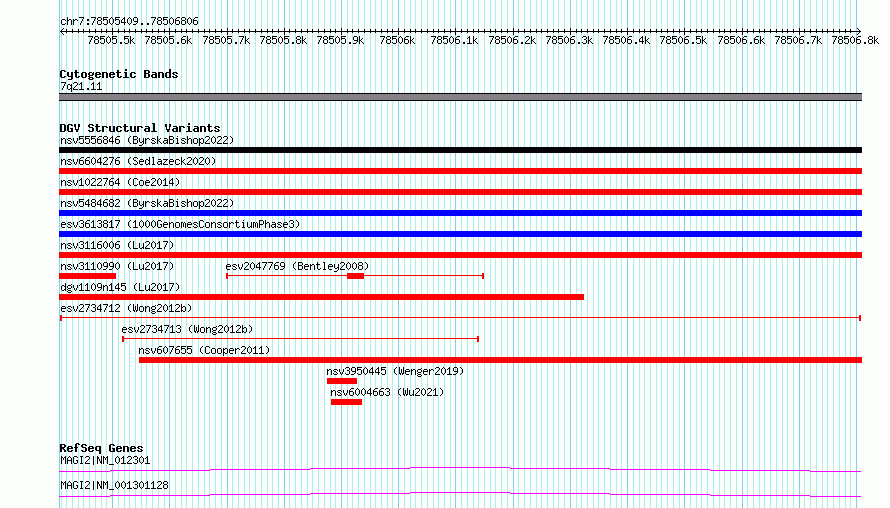Select the 7q21.11 band label
This screenshot has width=890, height=508.
tap(81, 86)
